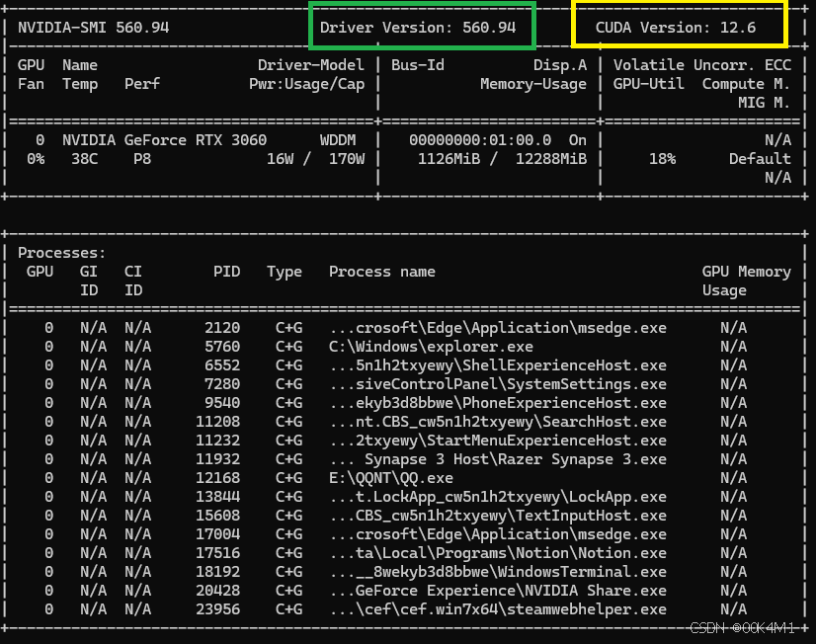Screen dimensions: 816x644
Task: Select the Driver Version 560.94 highlighted box
Action: tap(422, 27)
